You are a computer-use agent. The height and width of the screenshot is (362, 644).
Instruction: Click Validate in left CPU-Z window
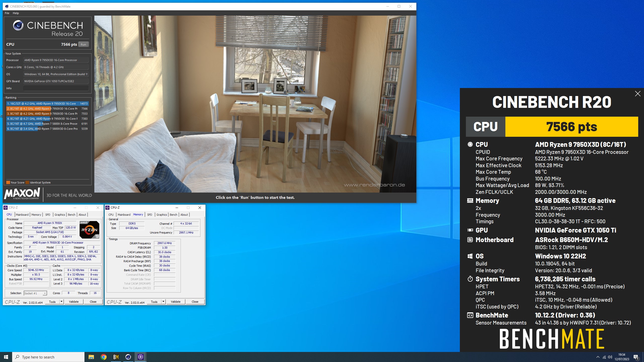tap(74, 302)
